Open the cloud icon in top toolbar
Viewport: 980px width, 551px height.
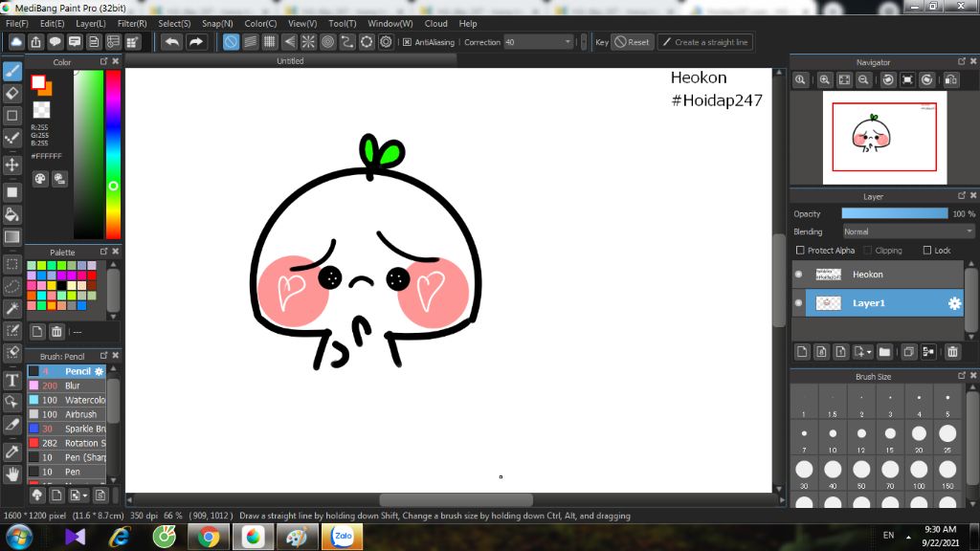(x=16, y=42)
